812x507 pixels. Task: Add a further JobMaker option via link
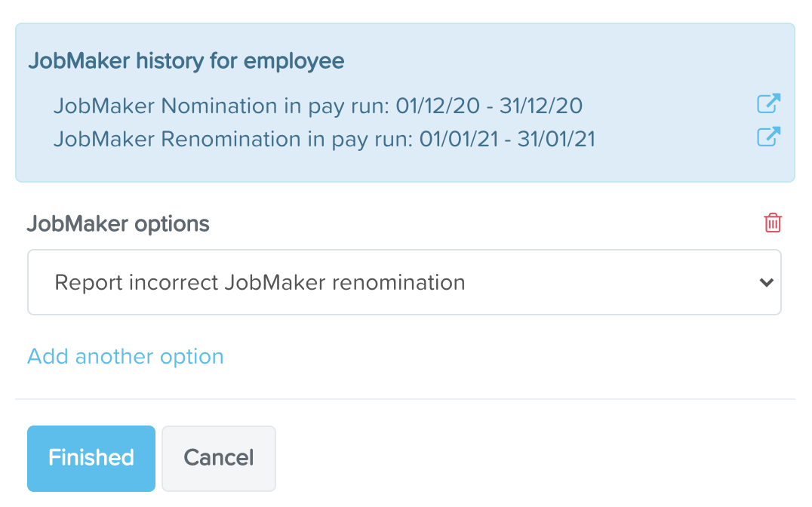click(x=125, y=356)
